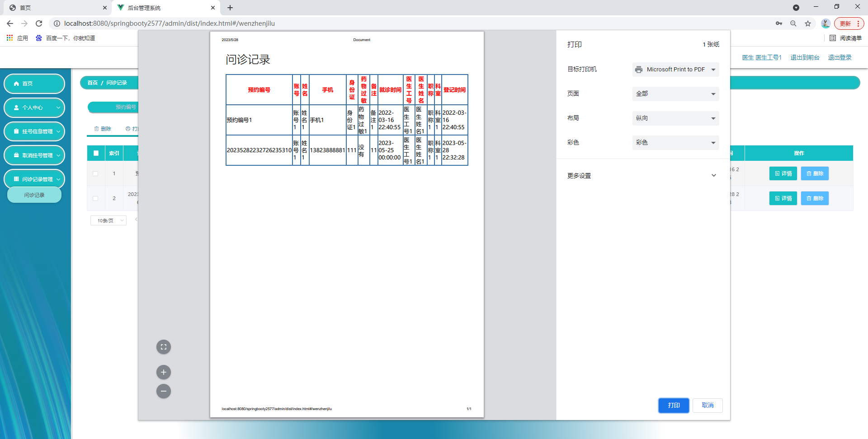Toggle the header select-all checkbox

[96, 153]
